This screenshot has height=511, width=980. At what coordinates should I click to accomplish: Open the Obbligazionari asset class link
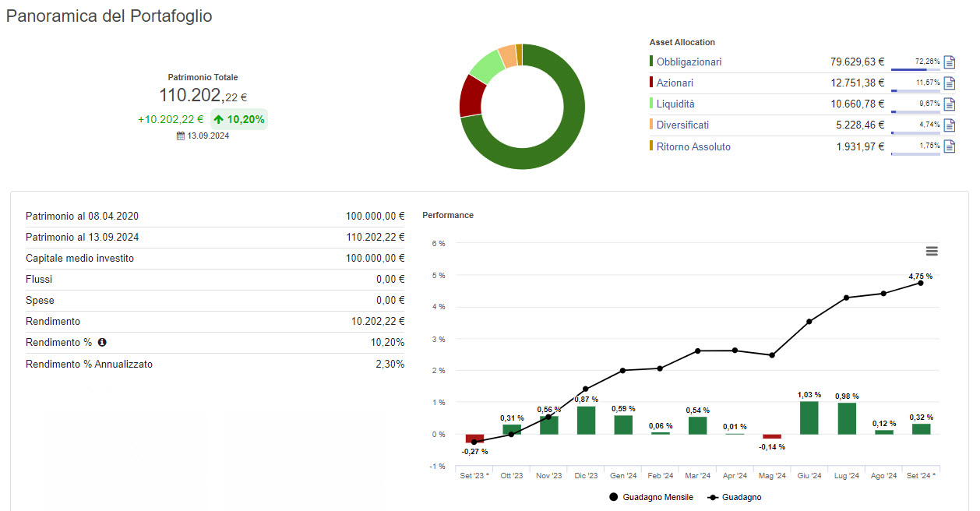689,62
